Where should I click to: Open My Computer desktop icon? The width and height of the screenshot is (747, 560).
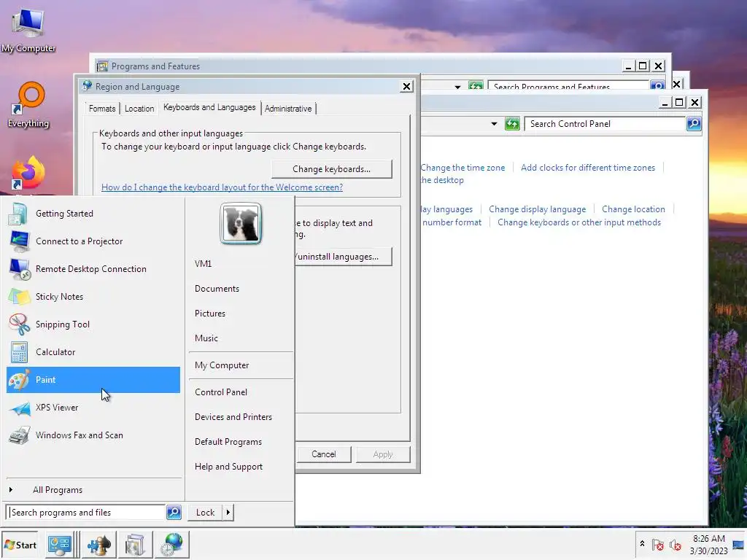(x=28, y=30)
